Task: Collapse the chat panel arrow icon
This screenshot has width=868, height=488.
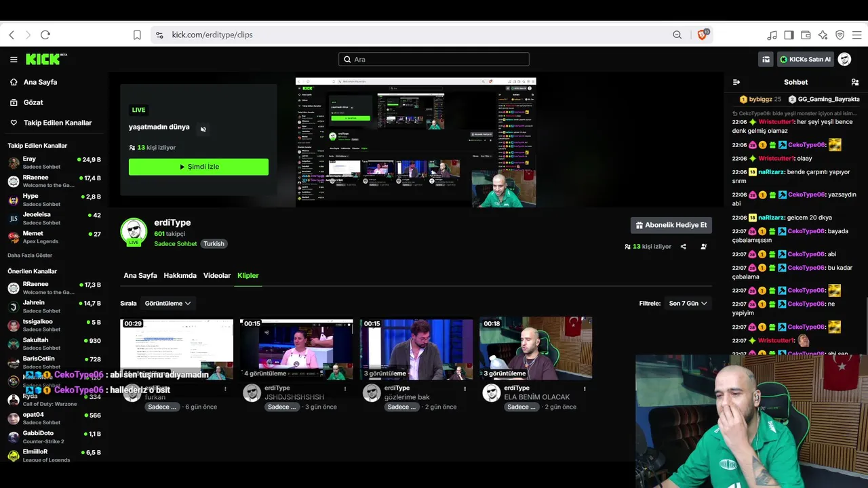Action: click(736, 82)
